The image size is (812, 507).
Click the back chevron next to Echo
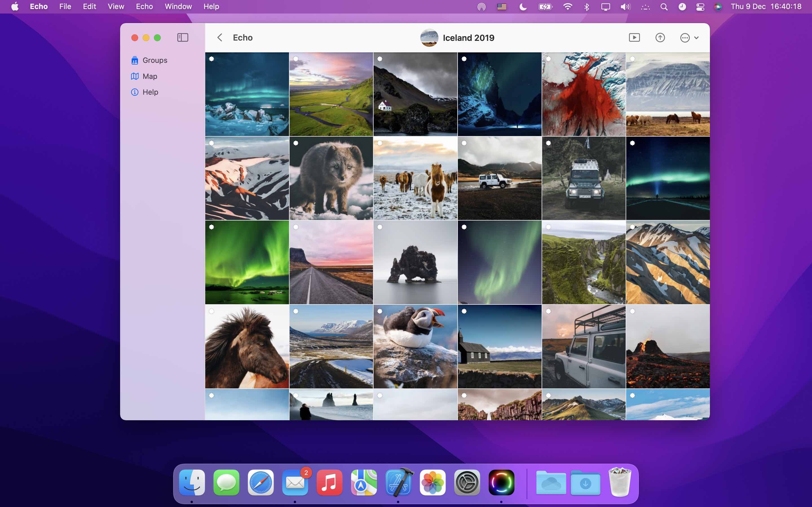[x=220, y=37]
